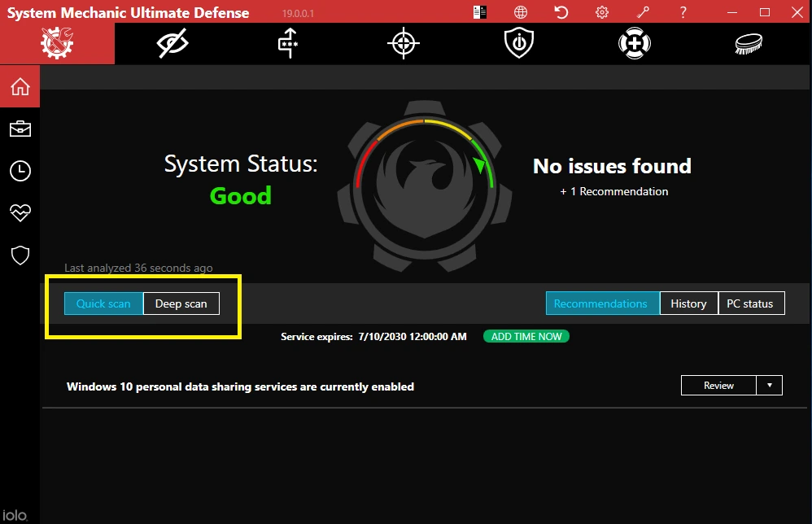Close the System Mechanic window
Image resolution: width=812 pixels, height=524 pixels.
click(797, 12)
